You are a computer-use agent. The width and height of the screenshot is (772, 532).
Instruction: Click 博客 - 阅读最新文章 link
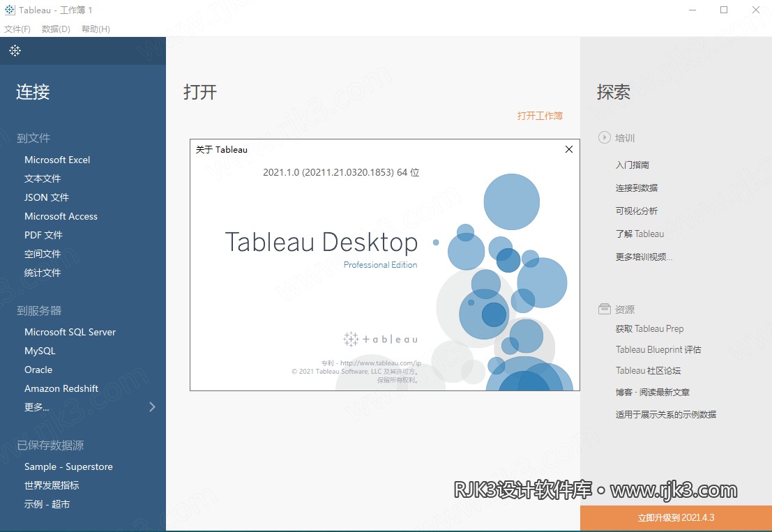click(652, 393)
